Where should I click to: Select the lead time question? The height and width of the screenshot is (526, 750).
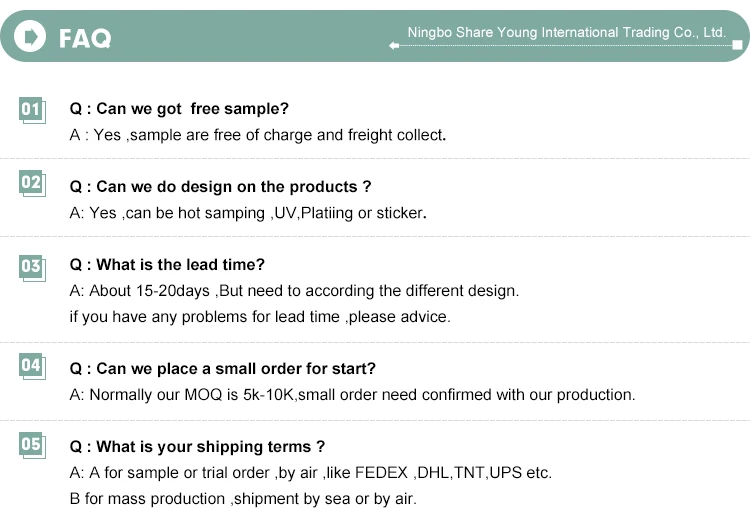tap(167, 265)
